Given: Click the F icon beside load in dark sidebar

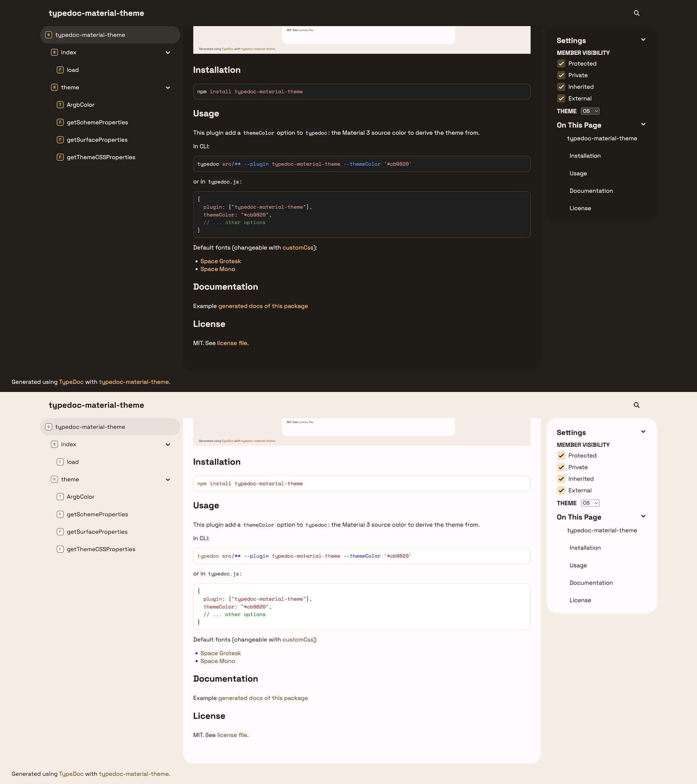Looking at the screenshot, I should 60,70.
